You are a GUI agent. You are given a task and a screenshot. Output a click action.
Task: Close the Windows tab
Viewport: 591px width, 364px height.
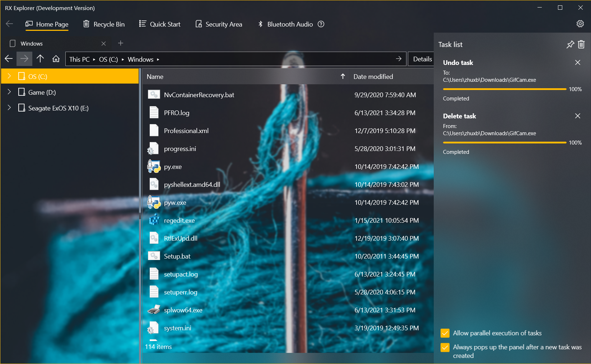(103, 43)
